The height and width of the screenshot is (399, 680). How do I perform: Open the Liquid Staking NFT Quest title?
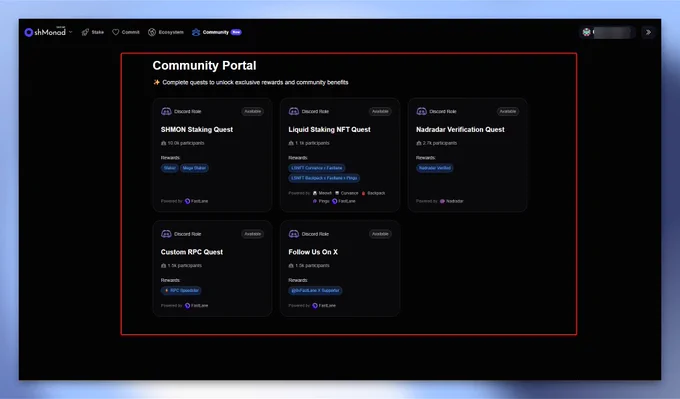tap(330, 129)
